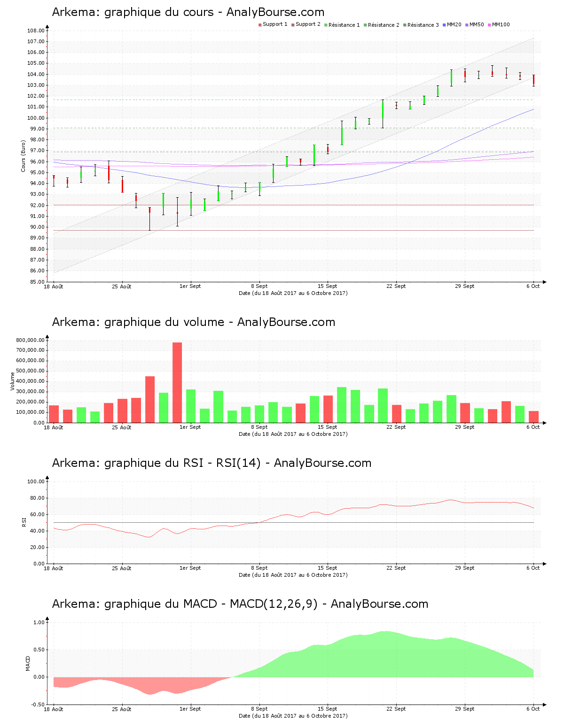This screenshot has height=728, width=564.
Task: Click the date range caption under MACD chart
Action: pos(293,716)
